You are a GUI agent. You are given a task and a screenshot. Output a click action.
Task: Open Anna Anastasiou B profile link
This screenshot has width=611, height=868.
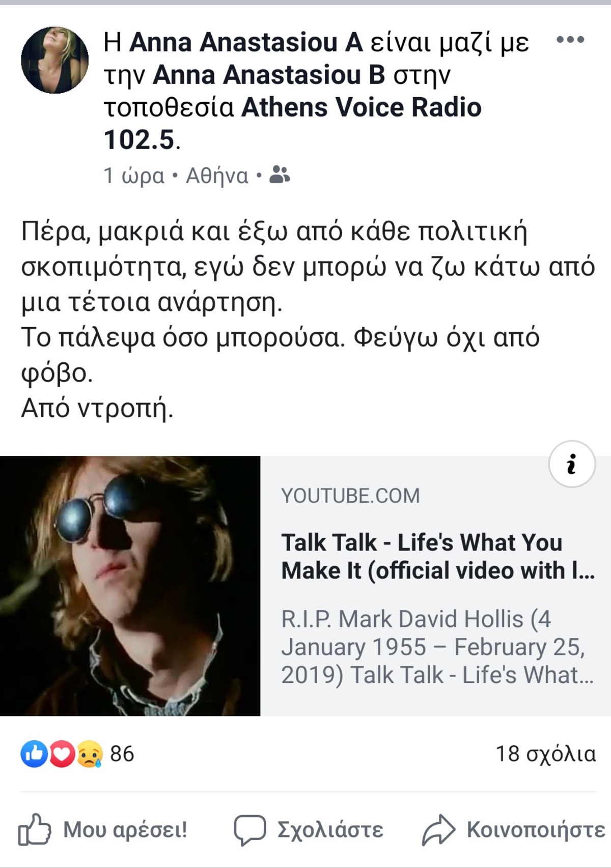(x=269, y=75)
